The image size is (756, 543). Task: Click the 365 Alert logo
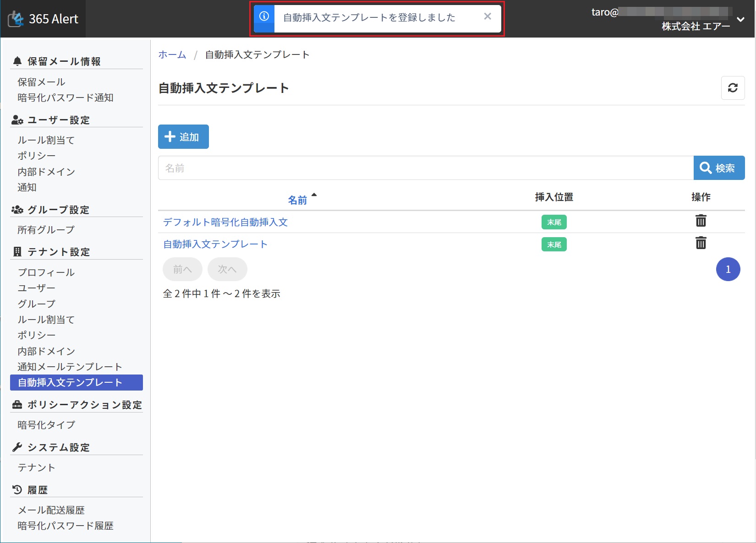(x=44, y=19)
